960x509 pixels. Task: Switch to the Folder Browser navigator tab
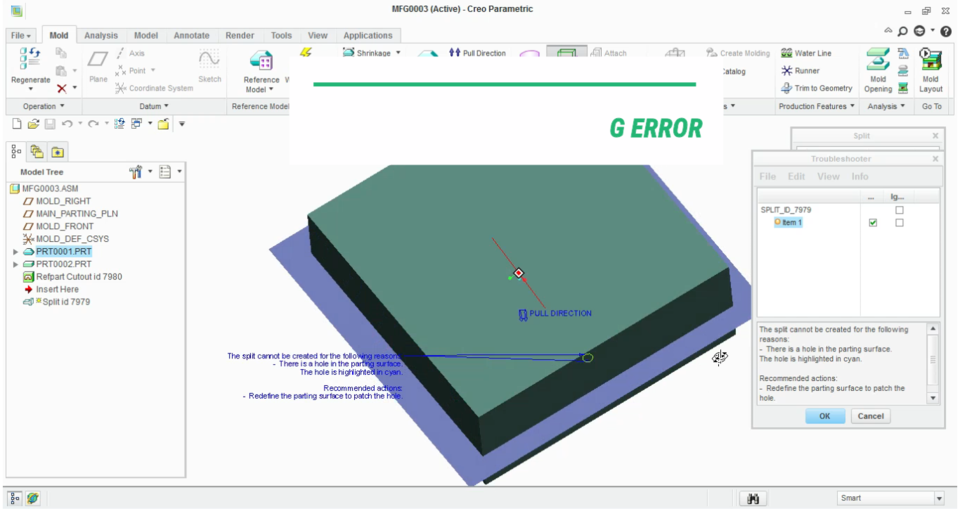click(37, 151)
